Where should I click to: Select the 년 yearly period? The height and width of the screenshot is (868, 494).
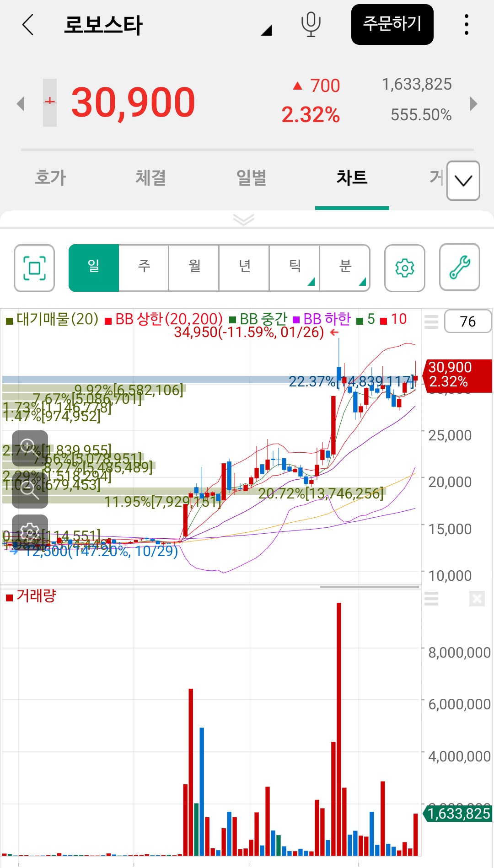pos(245,268)
